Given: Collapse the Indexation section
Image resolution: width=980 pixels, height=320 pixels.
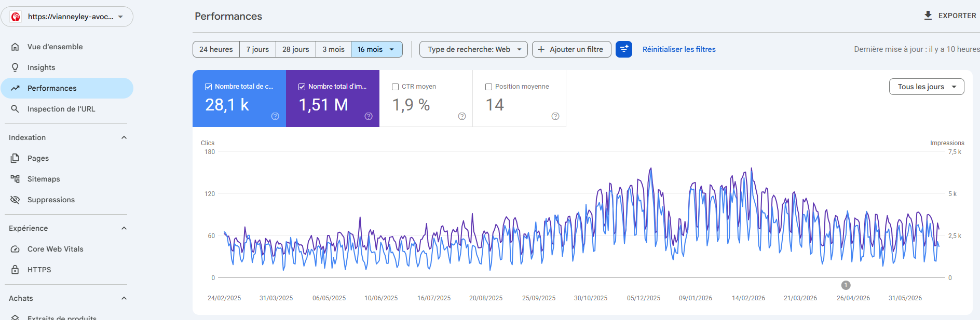Looking at the screenshot, I should coord(124,137).
